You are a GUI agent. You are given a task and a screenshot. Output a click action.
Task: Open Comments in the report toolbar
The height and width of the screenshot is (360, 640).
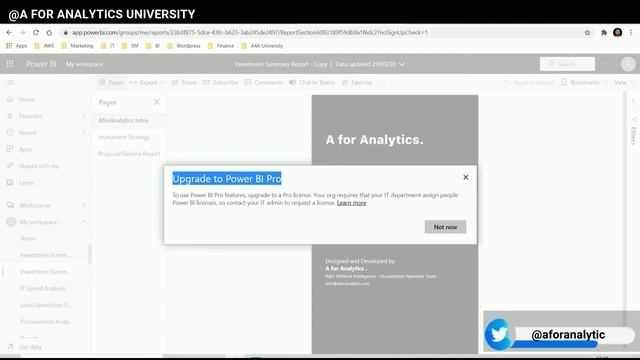263,82
